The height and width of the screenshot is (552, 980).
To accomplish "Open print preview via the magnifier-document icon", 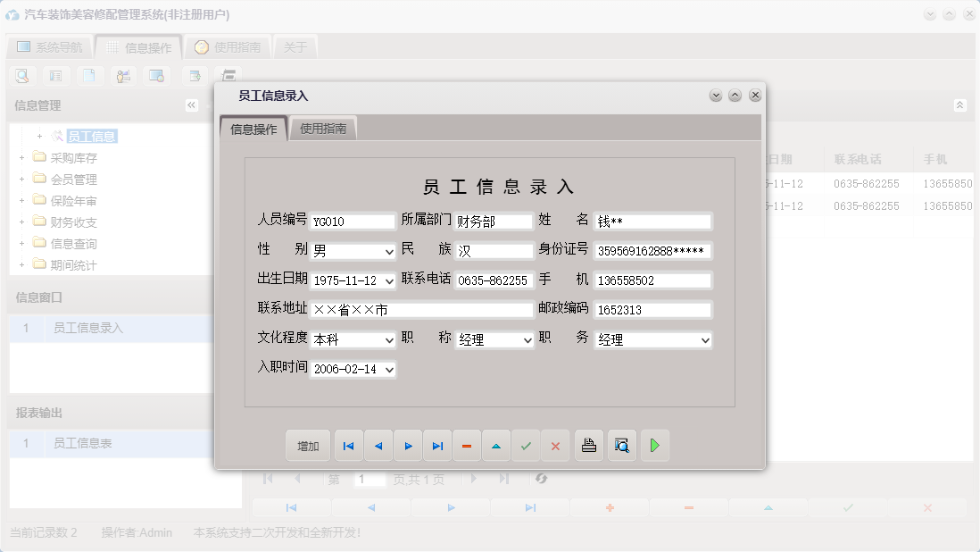I will tap(621, 445).
